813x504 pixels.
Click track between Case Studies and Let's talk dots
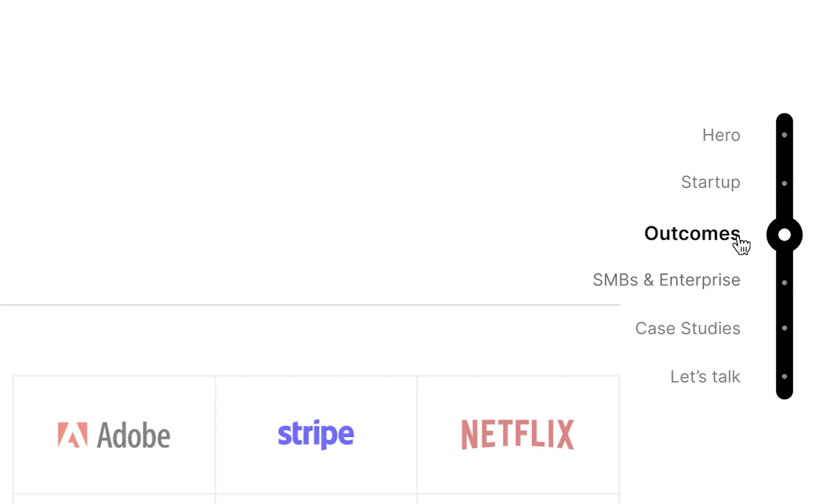pos(784,353)
